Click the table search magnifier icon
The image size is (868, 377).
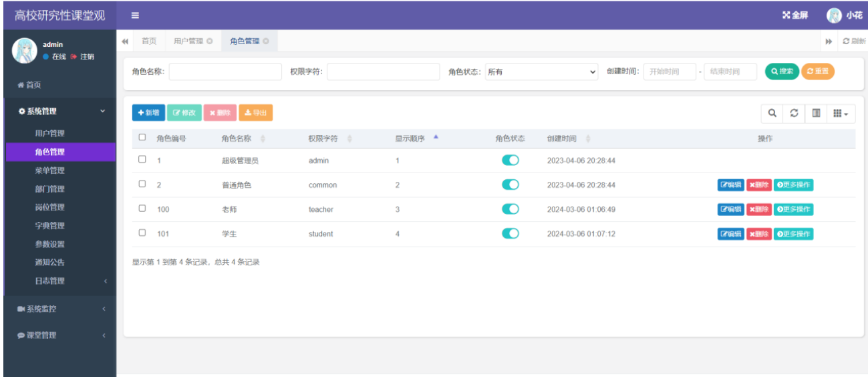[772, 114]
